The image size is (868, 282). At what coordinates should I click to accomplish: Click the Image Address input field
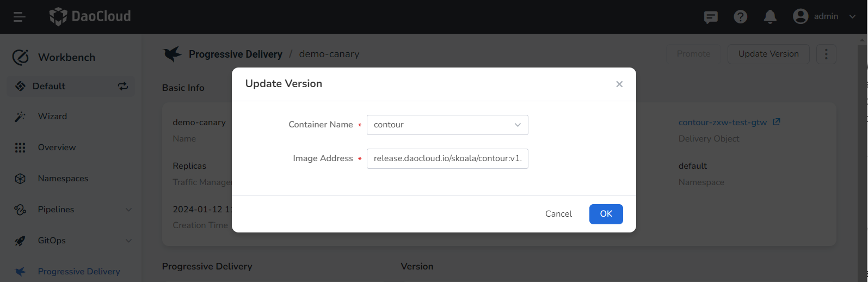tap(447, 158)
